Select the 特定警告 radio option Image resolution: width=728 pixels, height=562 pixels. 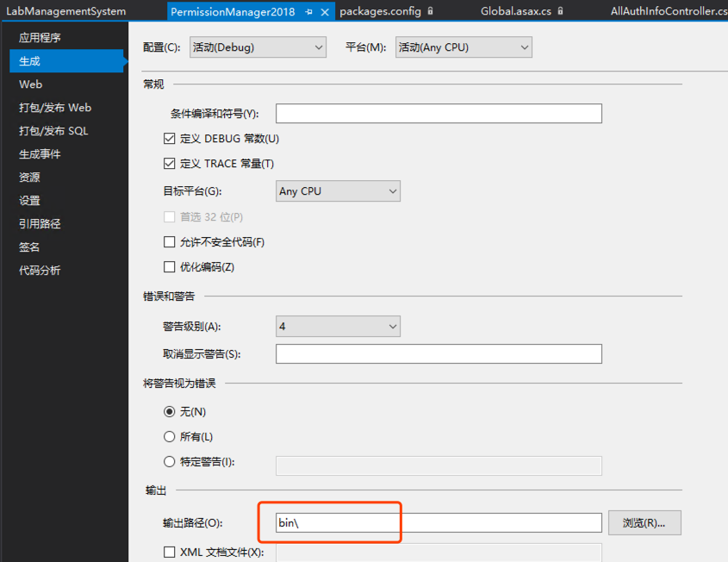pos(170,462)
